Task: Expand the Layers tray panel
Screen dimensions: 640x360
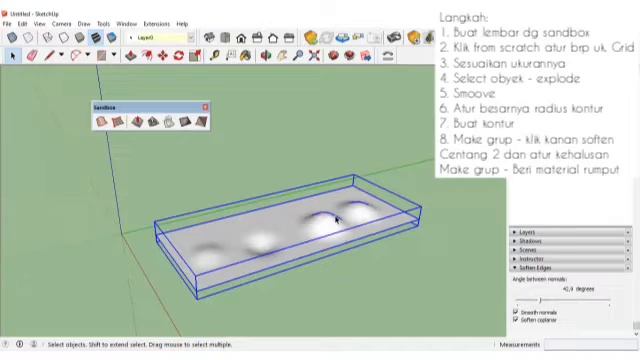Action: 570,232
